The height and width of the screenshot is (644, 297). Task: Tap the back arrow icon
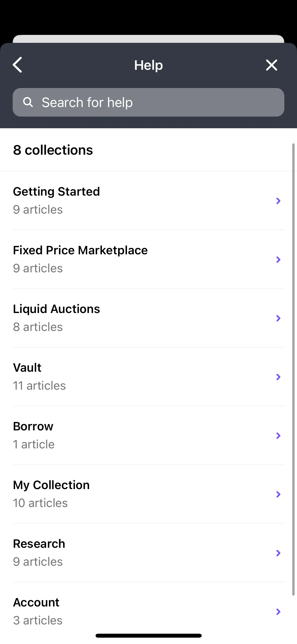tap(17, 65)
